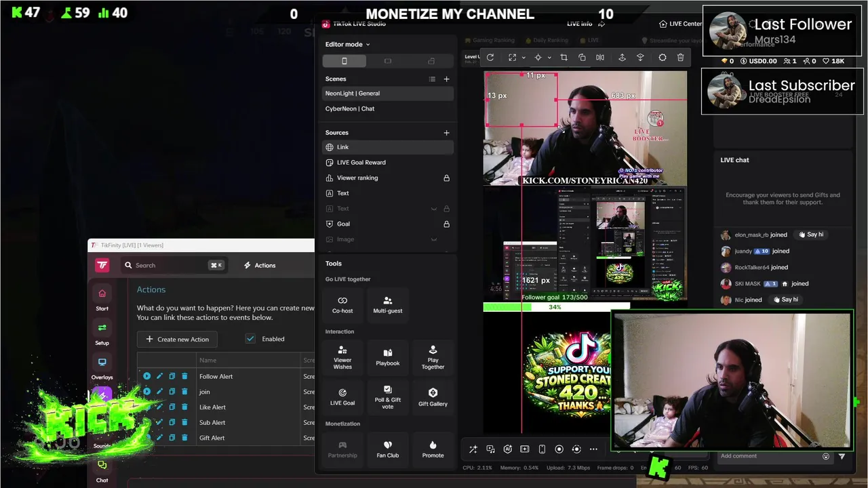Open the Actions tab in TikFinity
The image size is (868, 488).
click(260, 265)
